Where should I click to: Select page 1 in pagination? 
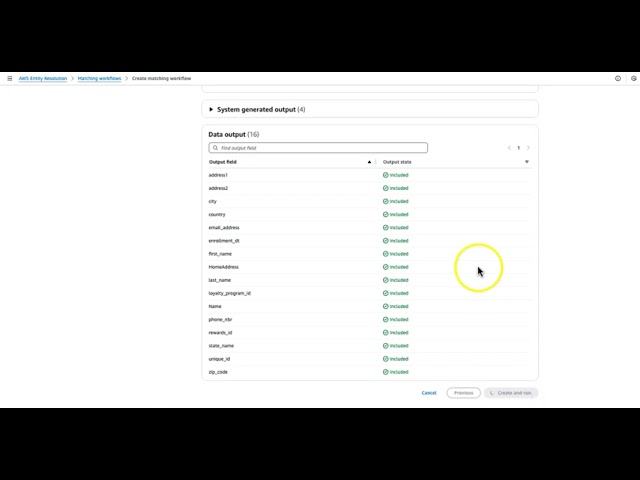pyautogui.click(x=518, y=148)
